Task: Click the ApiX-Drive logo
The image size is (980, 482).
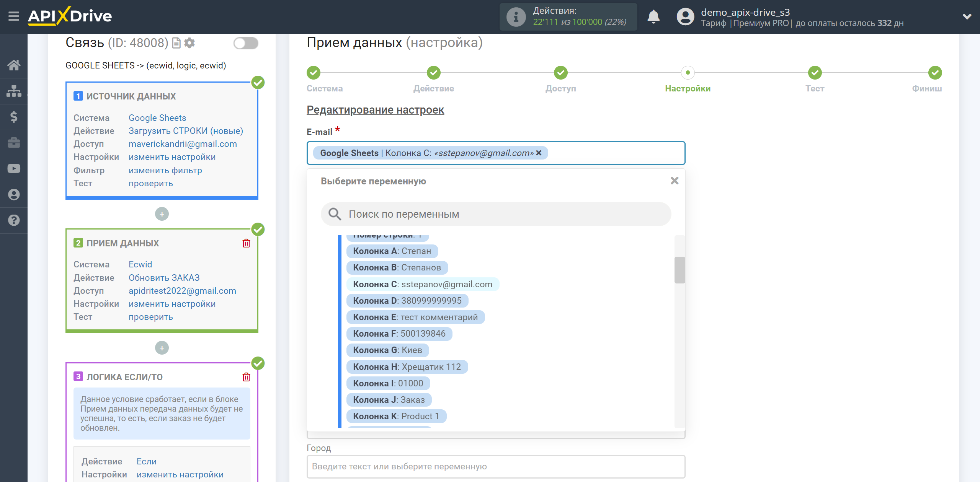Action: click(x=70, y=16)
